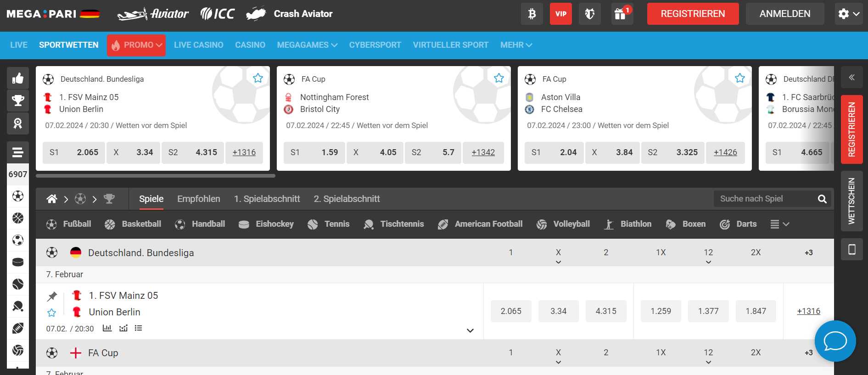
Task: Go to MEGAPARI home logo
Action: [53, 14]
